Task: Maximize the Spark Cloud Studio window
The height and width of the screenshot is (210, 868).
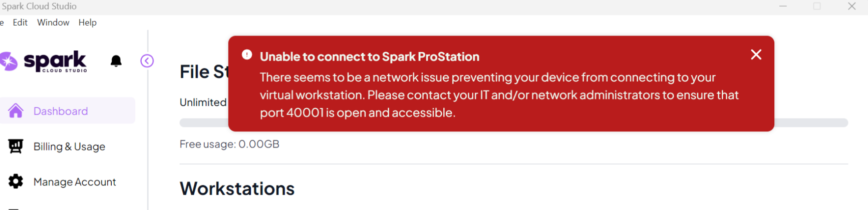Action: (x=817, y=6)
